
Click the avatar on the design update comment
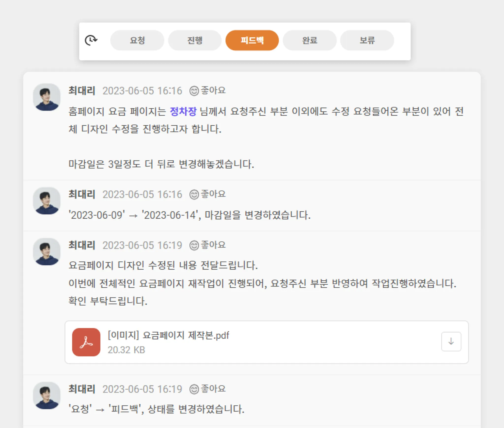pyautogui.click(x=47, y=251)
